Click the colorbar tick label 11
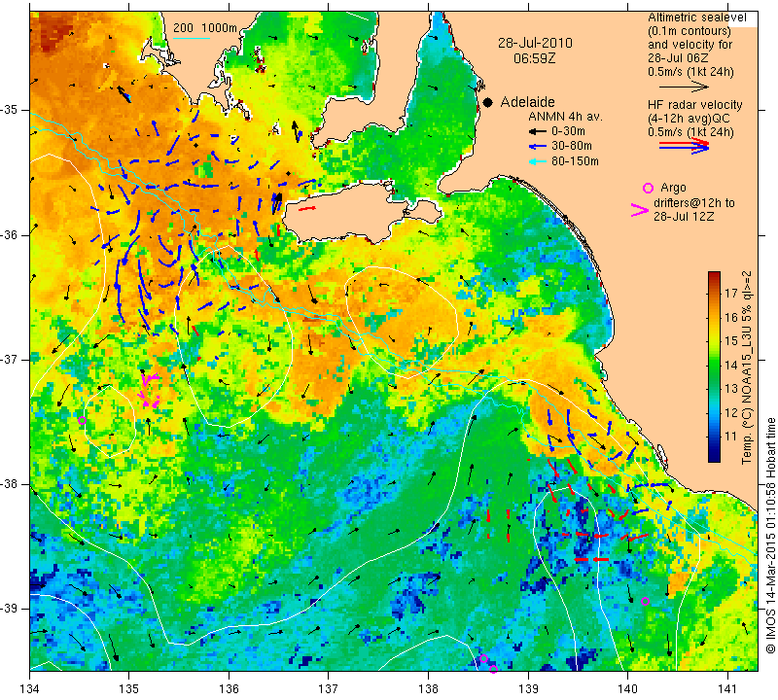Image resolution: width=778 pixels, height=700 pixels. pyautogui.click(x=731, y=437)
